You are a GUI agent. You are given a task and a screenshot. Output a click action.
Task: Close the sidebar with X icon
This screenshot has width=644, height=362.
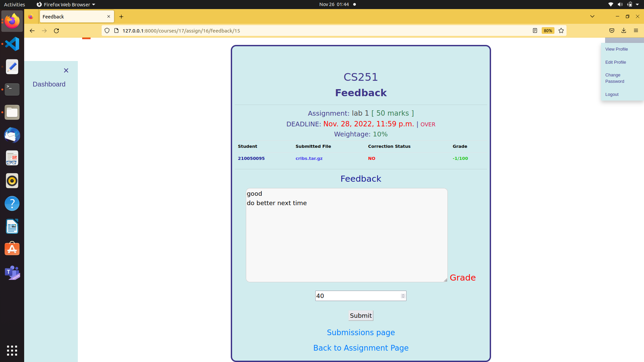[x=66, y=70]
